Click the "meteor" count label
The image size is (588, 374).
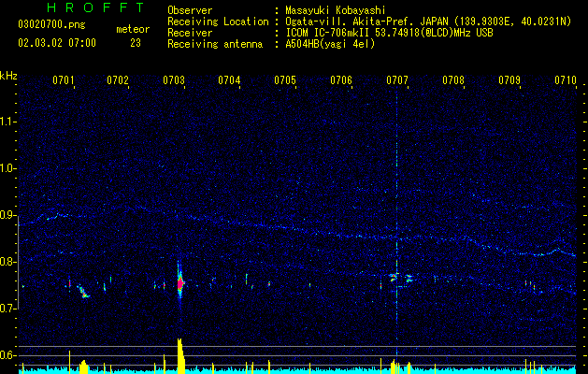click(133, 29)
